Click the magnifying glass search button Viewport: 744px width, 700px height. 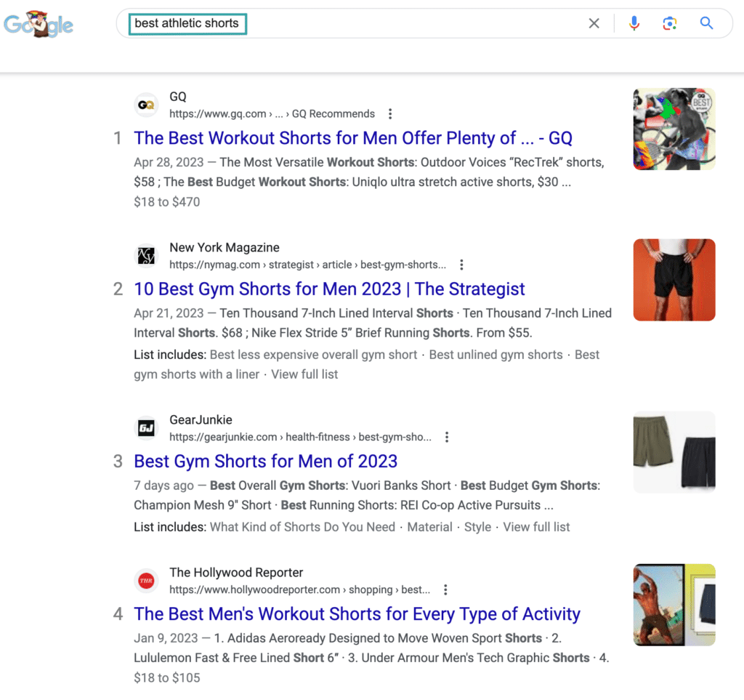[x=706, y=23]
